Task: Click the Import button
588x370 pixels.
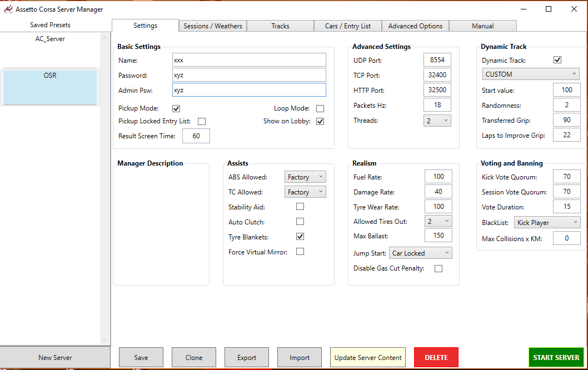Action: pyautogui.click(x=299, y=358)
